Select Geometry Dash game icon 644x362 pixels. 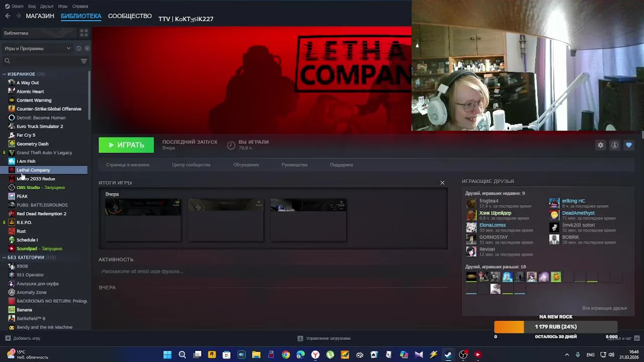12,144
